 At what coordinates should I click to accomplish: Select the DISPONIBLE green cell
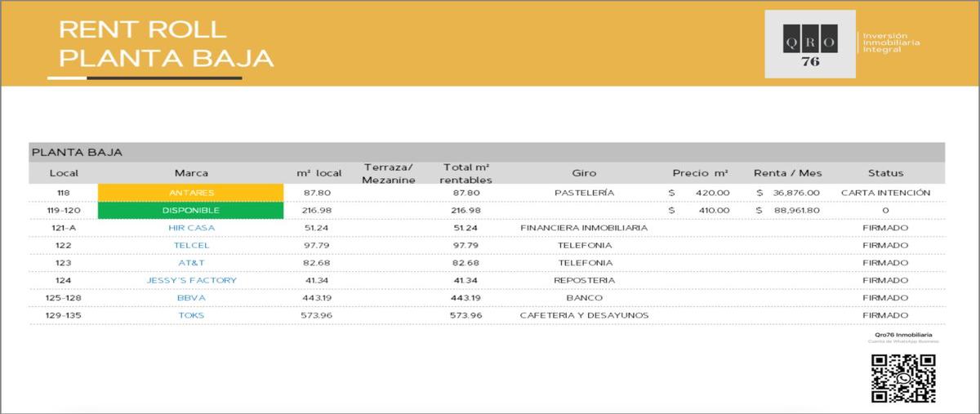pos(191,210)
